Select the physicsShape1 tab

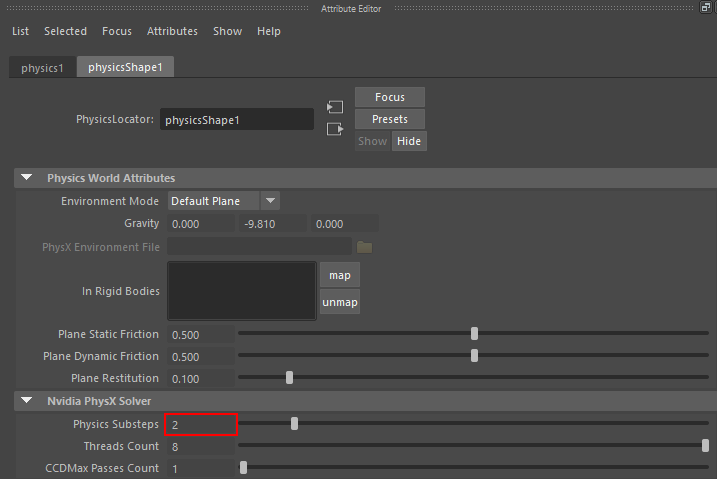[x=125, y=67]
